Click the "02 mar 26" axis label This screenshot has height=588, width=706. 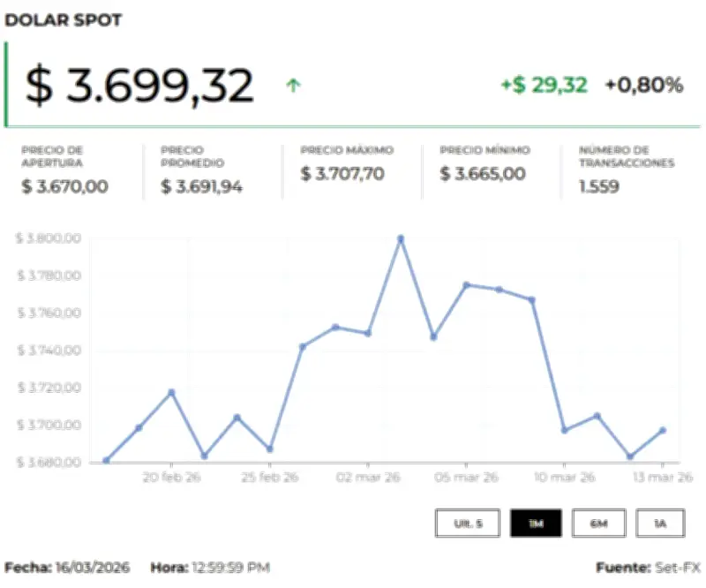pos(371,475)
